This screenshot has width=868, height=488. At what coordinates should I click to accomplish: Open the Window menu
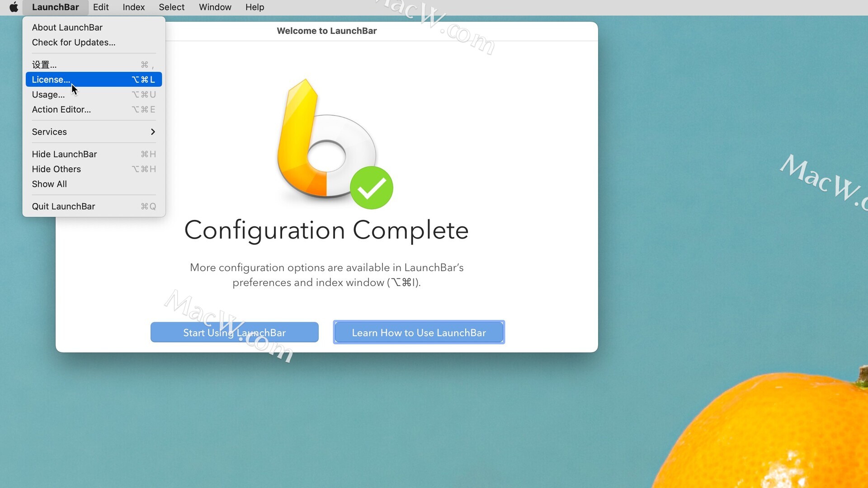[215, 7]
